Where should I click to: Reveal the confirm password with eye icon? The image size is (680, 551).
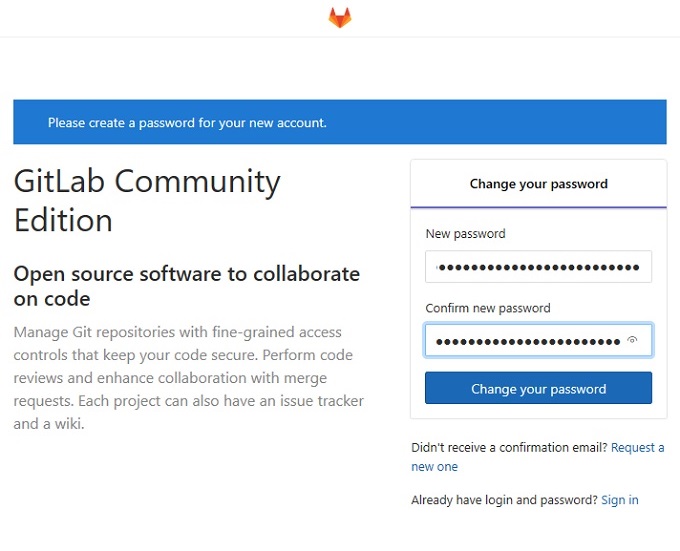click(632, 340)
